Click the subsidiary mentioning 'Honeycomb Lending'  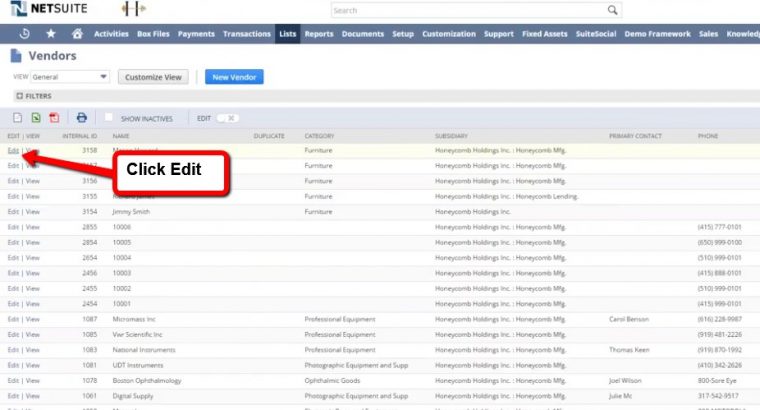(507, 196)
